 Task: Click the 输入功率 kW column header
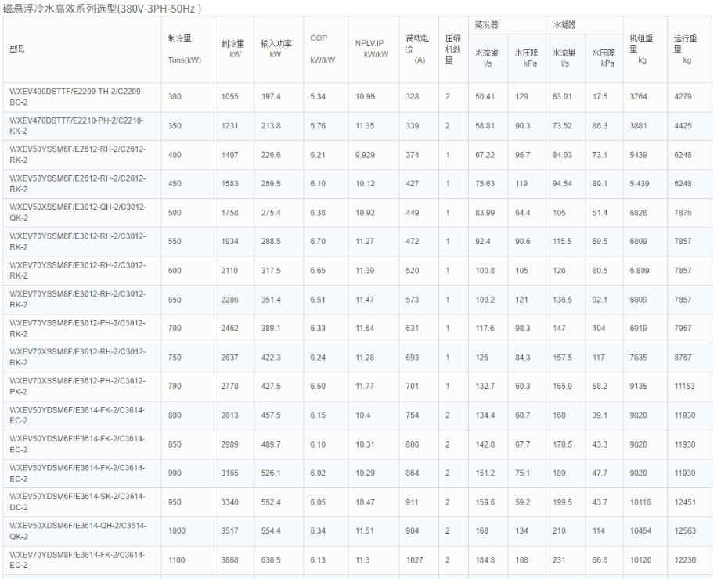point(276,49)
